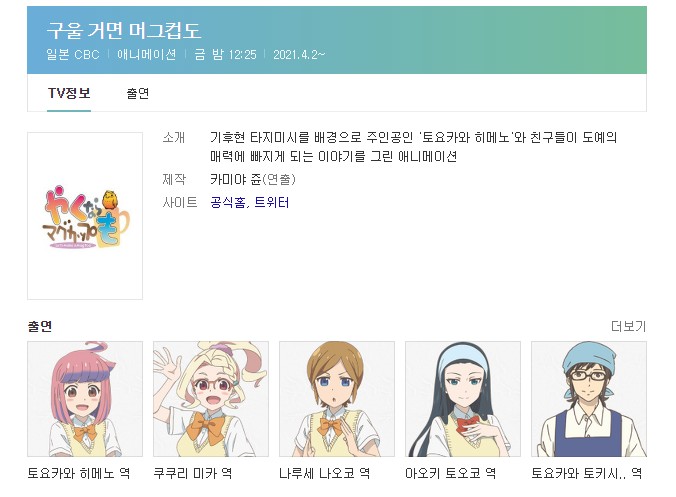
Task: Switch to the 출연 tab
Action: (138, 93)
